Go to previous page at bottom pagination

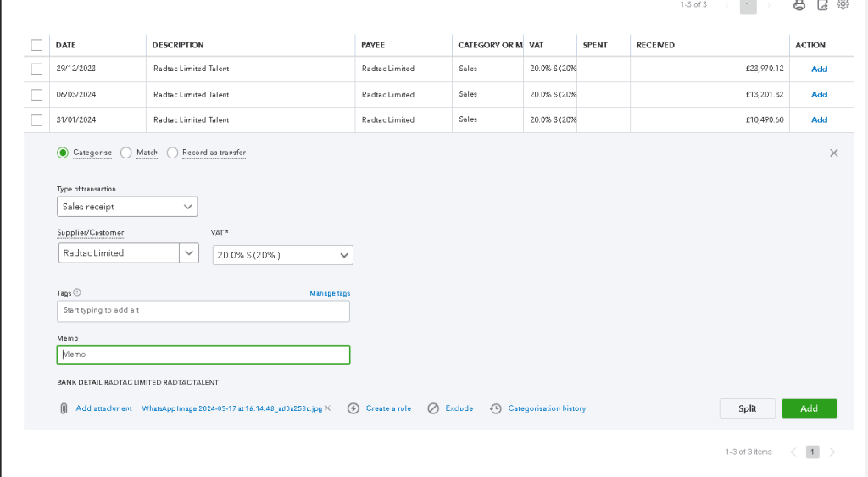click(x=793, y=452)
